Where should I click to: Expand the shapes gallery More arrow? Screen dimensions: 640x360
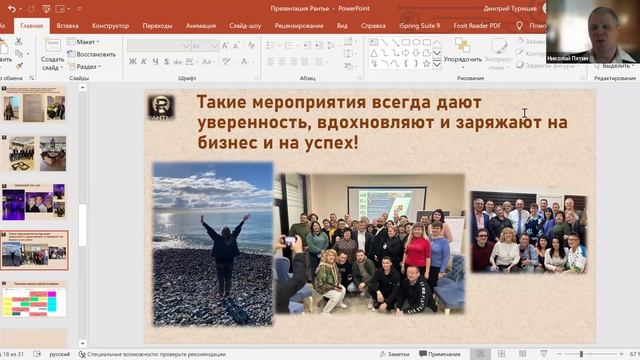pos(437,64)
